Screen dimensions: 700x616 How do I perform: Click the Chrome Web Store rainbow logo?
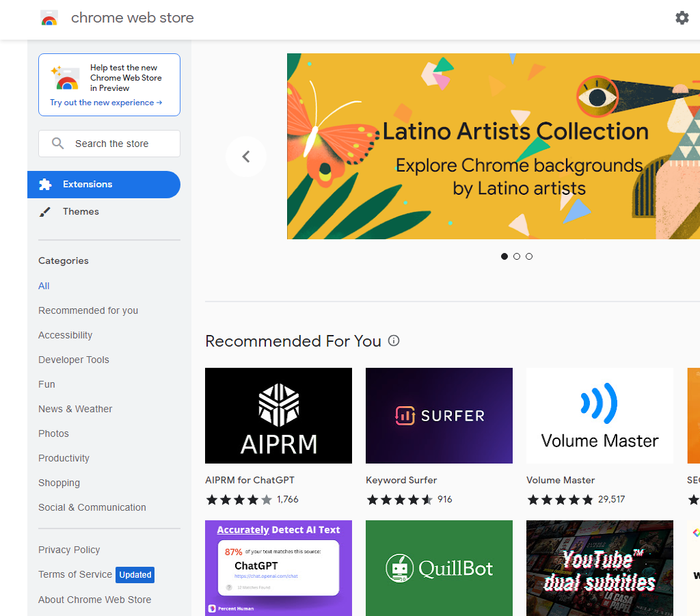pos(49,18)
